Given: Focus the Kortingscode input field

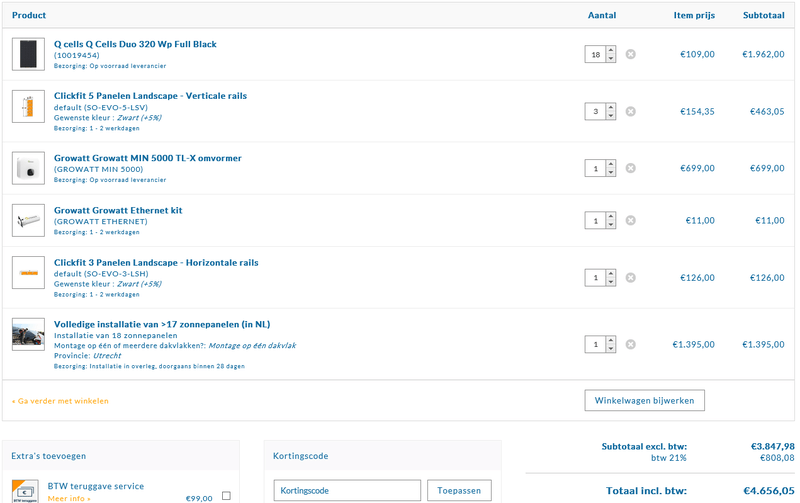Looking at the screenshot, I should coord(347,491).
